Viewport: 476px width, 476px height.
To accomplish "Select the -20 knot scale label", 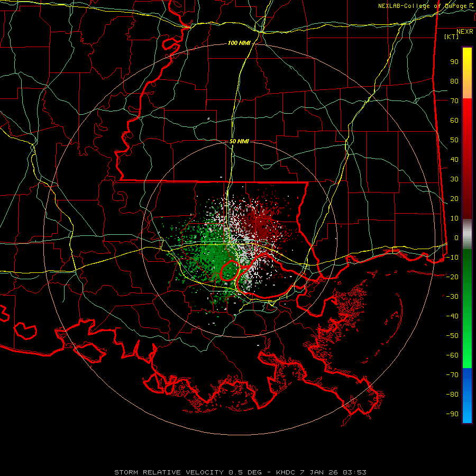I will coord(452,277).
